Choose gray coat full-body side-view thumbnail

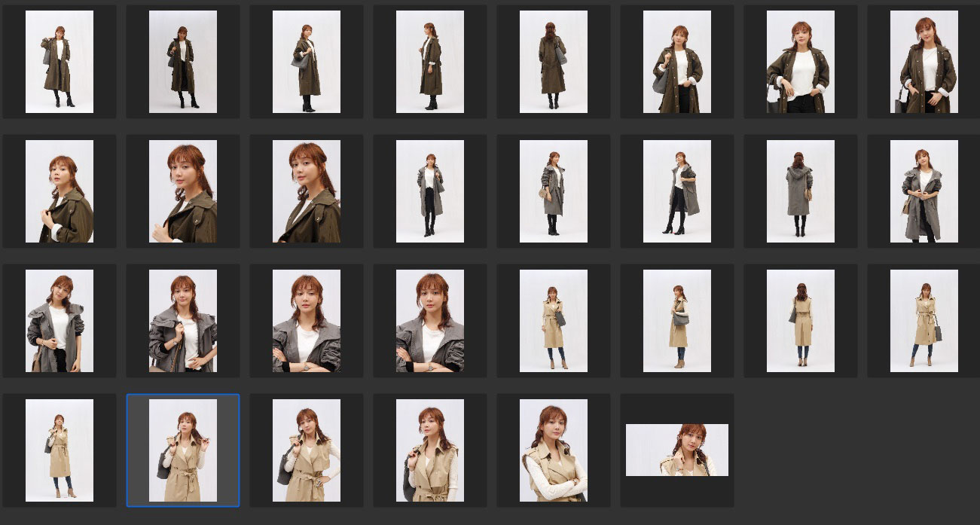point(553,191)
